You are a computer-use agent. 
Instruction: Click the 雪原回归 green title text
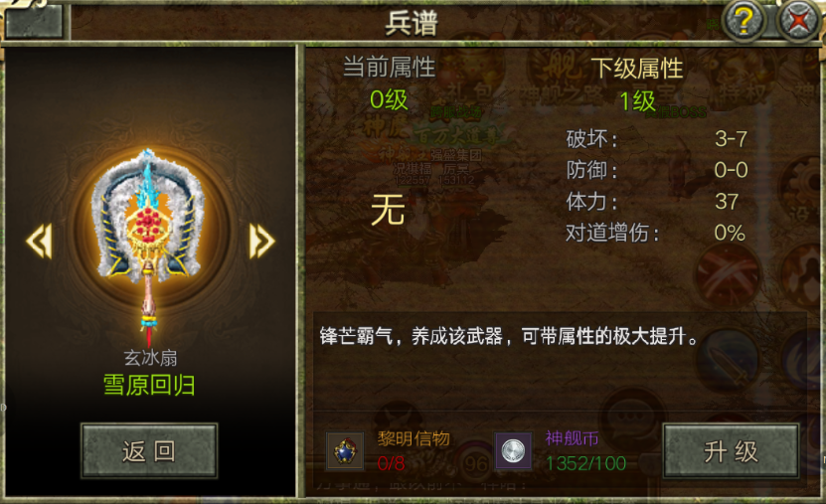click(150, 385)
